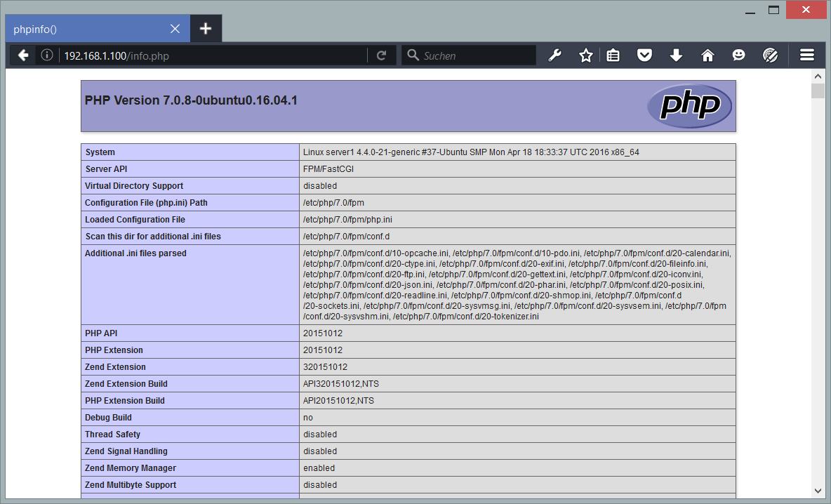
Task: Click the Thread Safety label
Action: point(112,435)
